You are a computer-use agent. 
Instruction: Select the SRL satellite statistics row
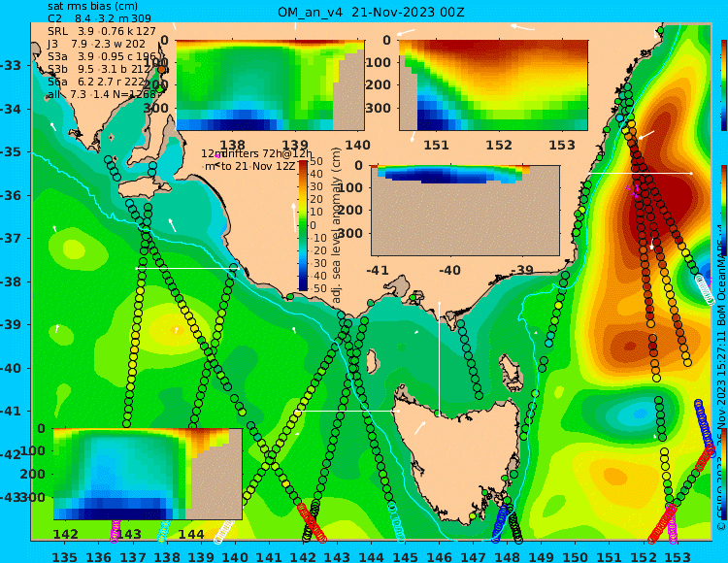click(x=101, y=31)
